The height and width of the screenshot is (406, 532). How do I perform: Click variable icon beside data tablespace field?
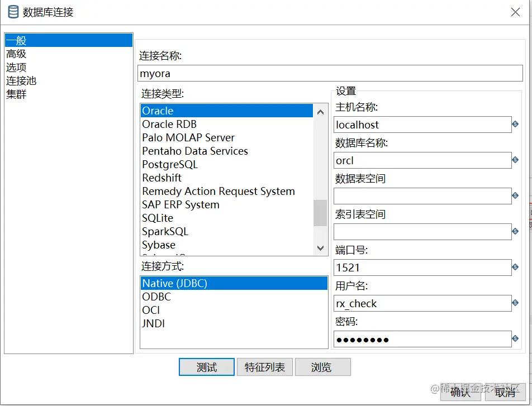coord(515,195)
